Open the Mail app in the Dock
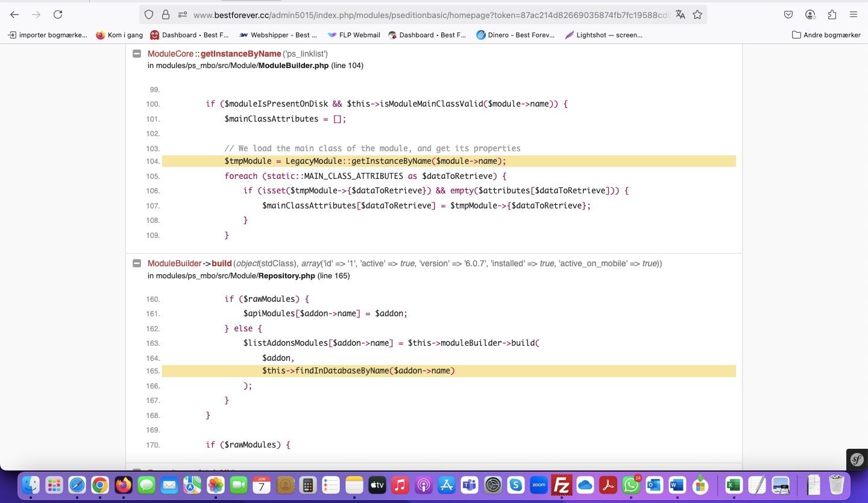Screen dimensions: 868x503 point(169,485)
